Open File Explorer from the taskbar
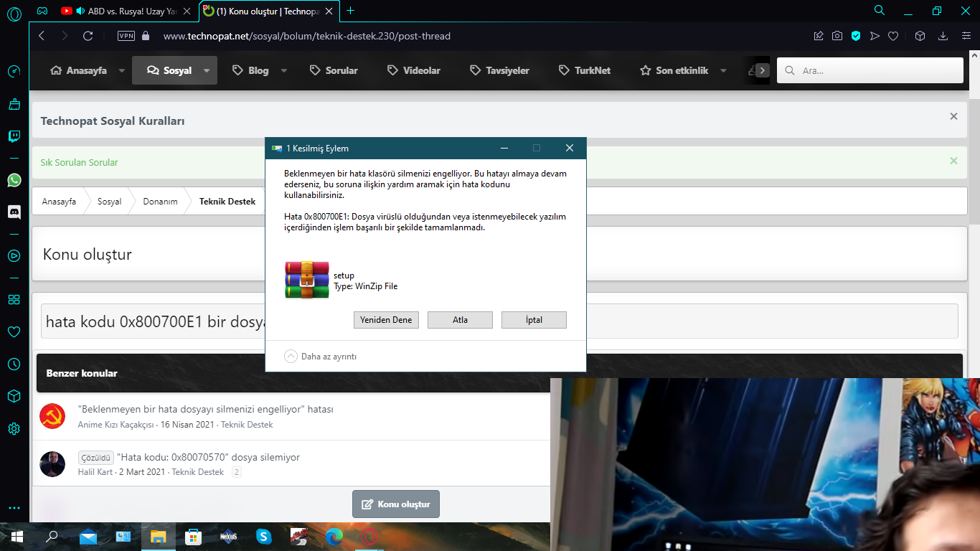 (x=158, y=536)
